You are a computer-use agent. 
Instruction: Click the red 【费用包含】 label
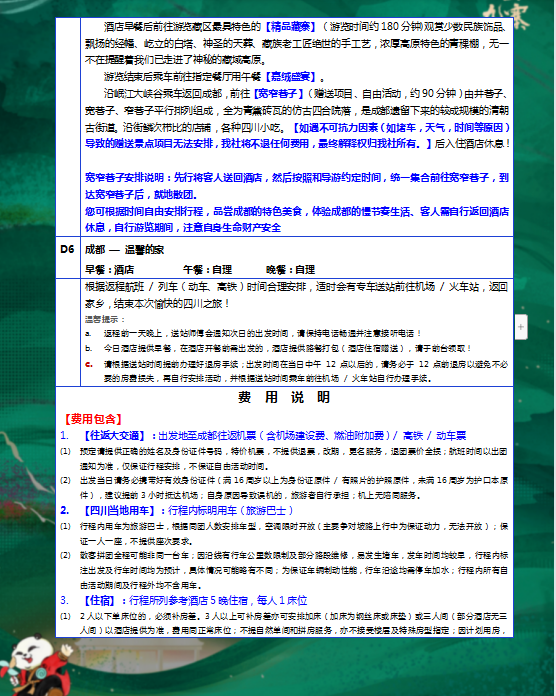(x=93, y=419)
